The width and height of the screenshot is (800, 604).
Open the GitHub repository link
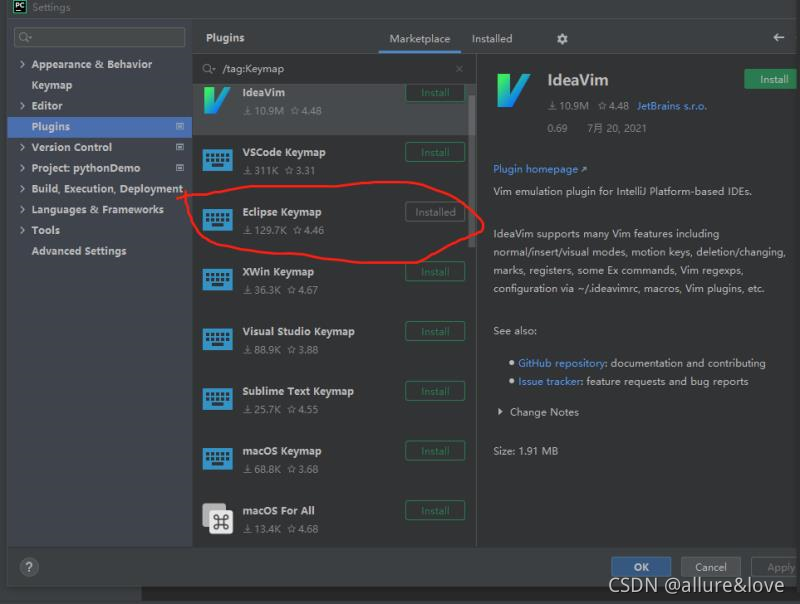click(562, 363)
